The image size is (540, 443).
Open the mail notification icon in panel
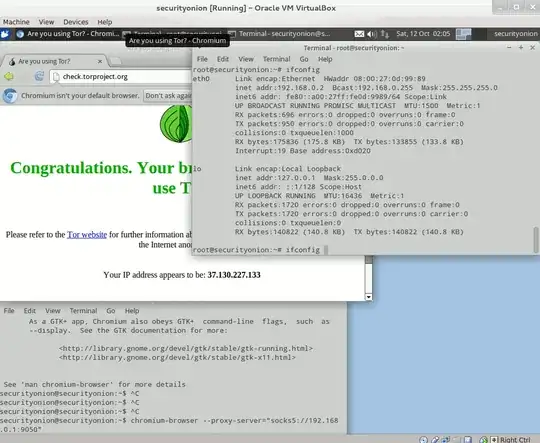point(359,34)
